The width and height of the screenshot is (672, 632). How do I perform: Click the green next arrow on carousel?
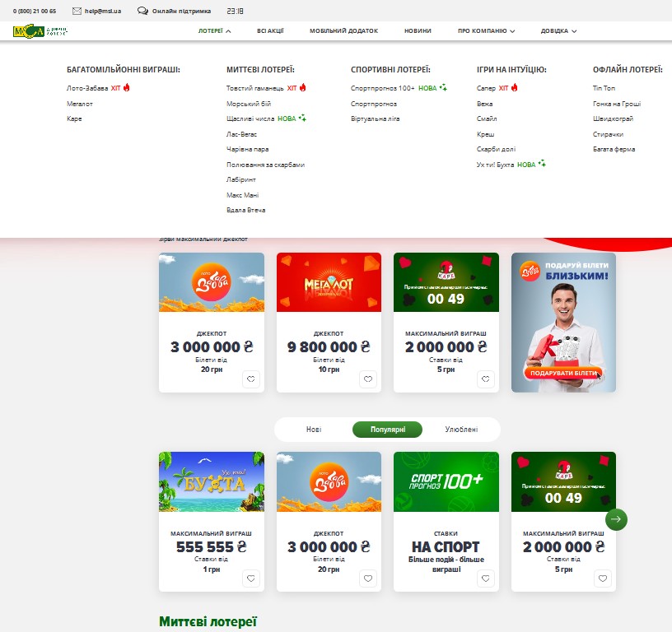click(616, 519)
